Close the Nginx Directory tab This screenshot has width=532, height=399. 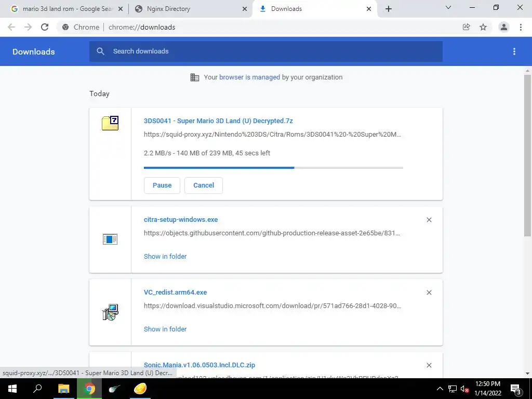(245, 9)
